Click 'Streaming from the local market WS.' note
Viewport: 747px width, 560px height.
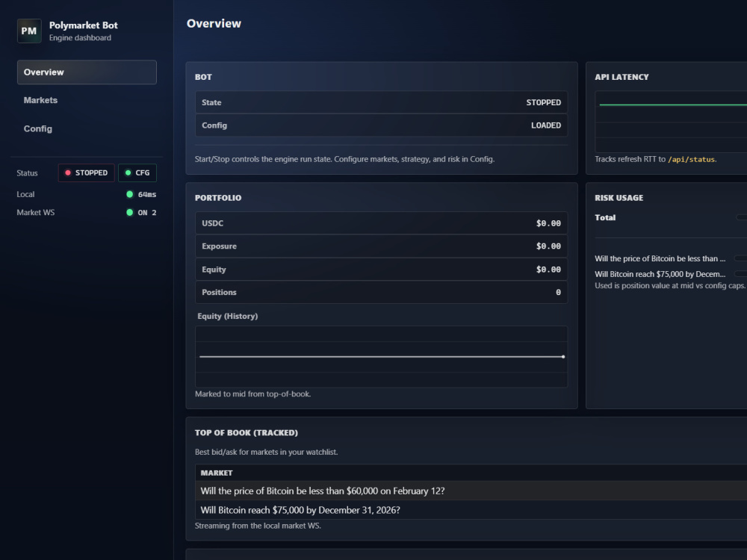click(x=258, y=526)
